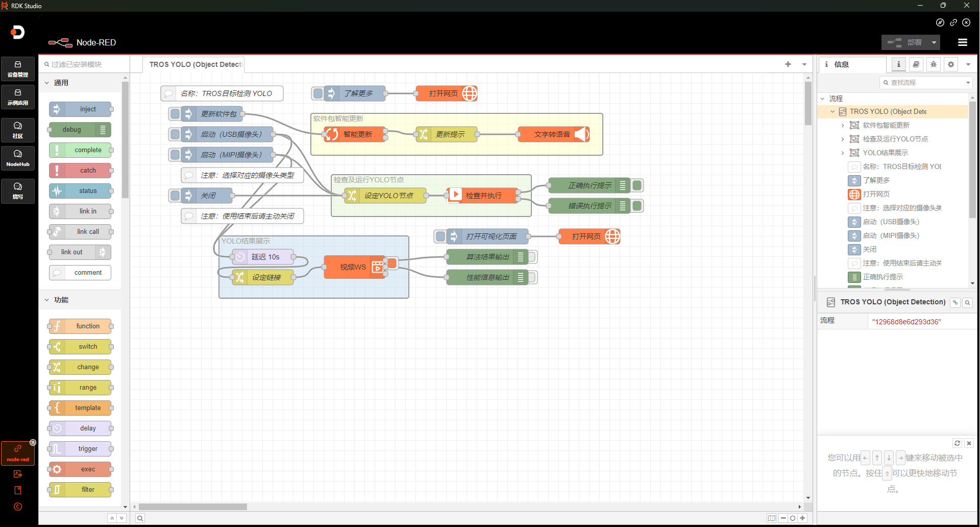The image size is (980, 527).
Task: Select the inject palette node
Action: tap(80, 109)
